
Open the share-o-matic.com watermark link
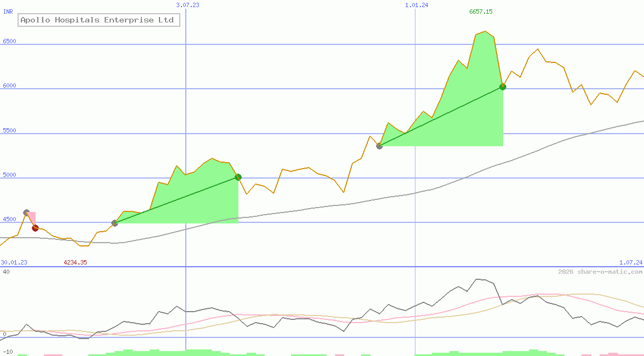(599, 271)
